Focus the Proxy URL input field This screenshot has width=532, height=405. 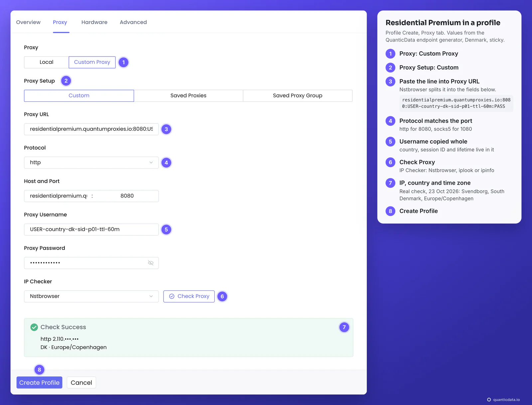[91, 129]
